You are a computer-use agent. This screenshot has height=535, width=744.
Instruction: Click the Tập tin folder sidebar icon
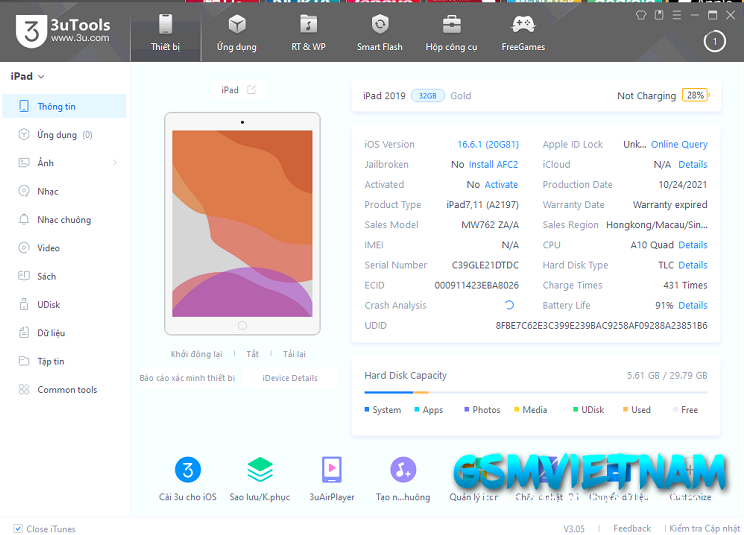[x=24, y=361]
